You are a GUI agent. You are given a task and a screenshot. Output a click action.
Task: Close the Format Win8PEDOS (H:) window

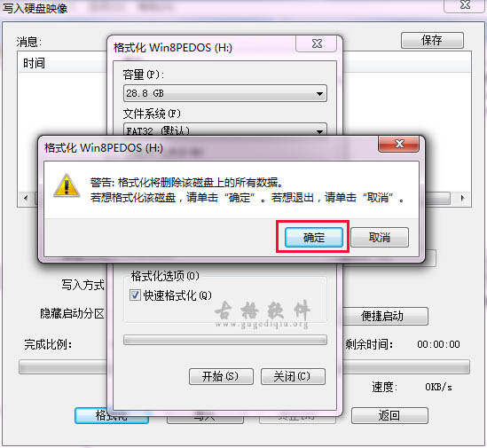pos(317,43)
